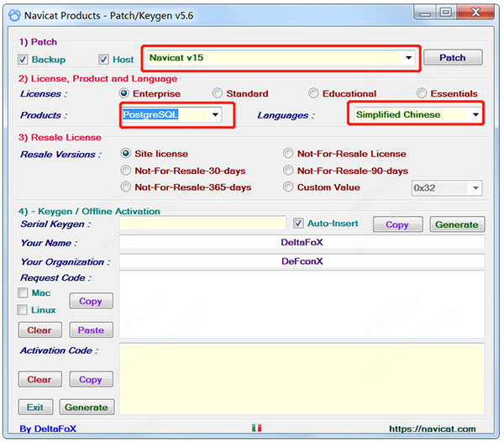Image resolution: width=504 pixels, height=442 pixels.
Task: Click inside the Request Code text area
Action: 302,304
